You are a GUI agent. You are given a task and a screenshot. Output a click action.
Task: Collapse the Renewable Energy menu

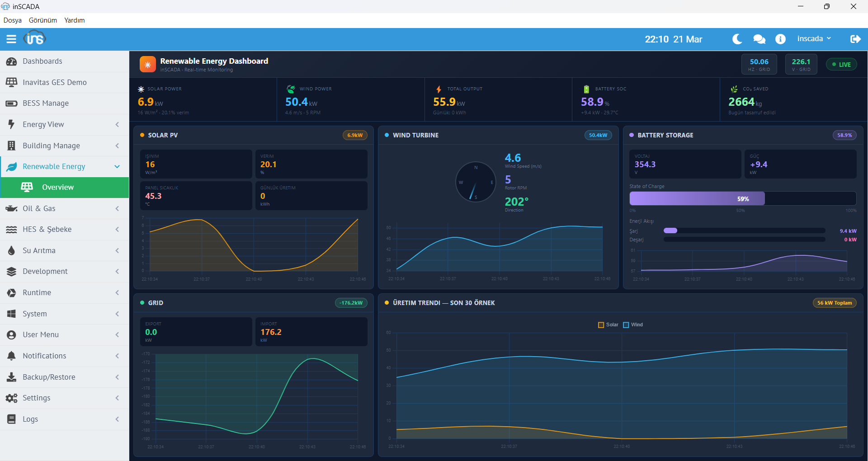point(64,166)
